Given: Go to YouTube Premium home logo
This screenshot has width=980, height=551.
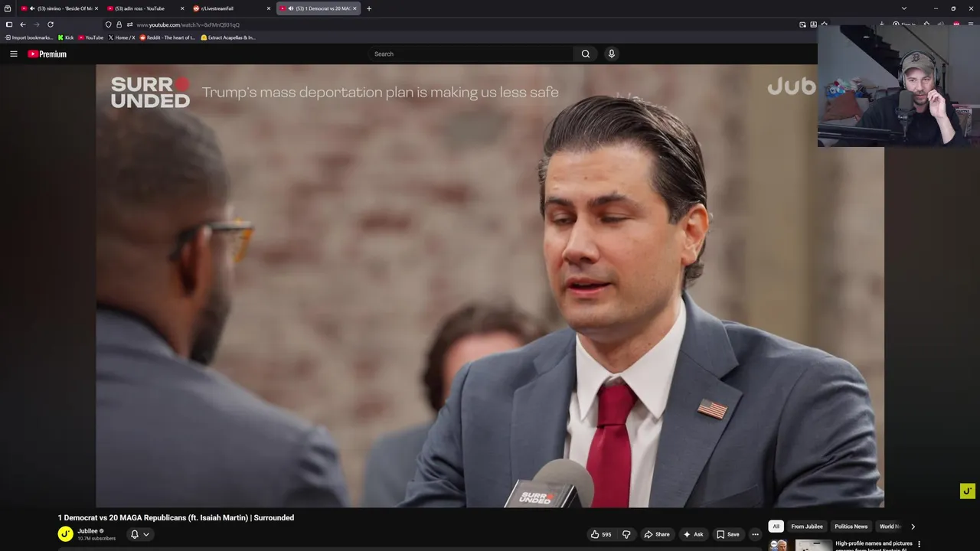Looking at the screenshot, I should click(47, 54).
